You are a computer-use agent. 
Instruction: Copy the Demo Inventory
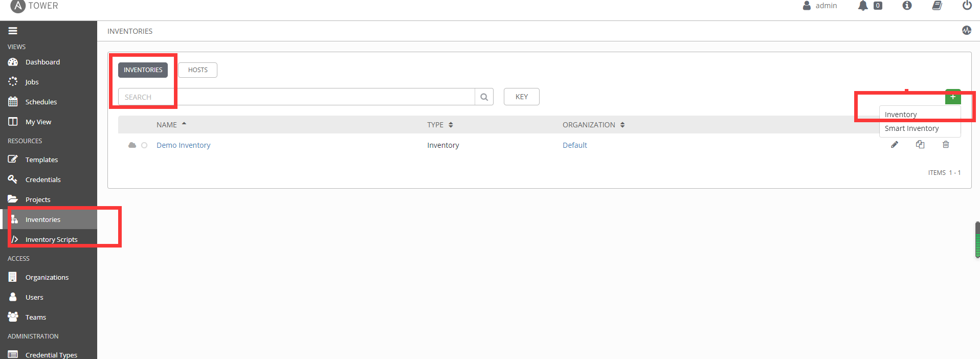tap(920, 145)
